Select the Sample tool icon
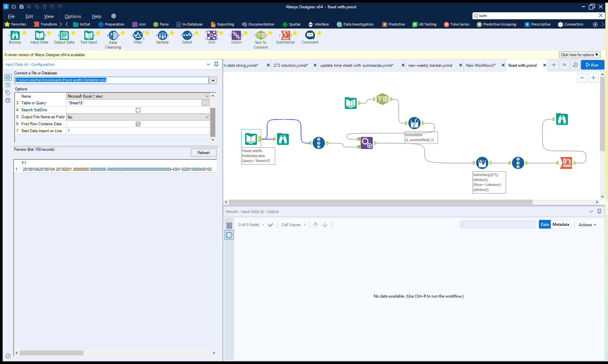 coord(162,36)
